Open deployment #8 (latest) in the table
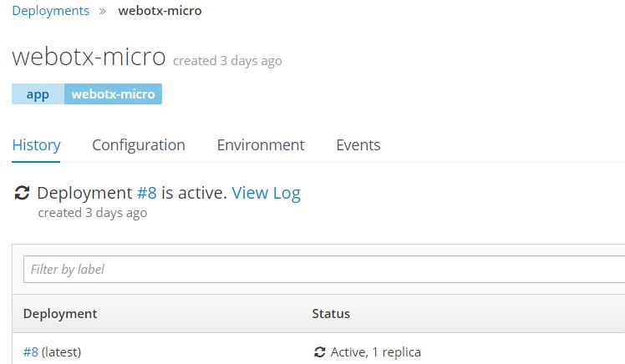Viewport: 625px width, 364px height. coord(31,352)
